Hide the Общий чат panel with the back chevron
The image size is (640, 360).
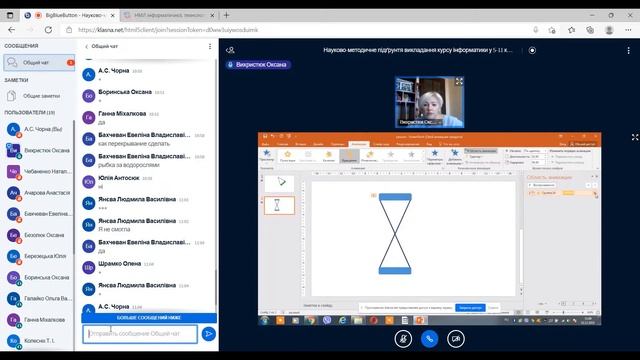87,47
